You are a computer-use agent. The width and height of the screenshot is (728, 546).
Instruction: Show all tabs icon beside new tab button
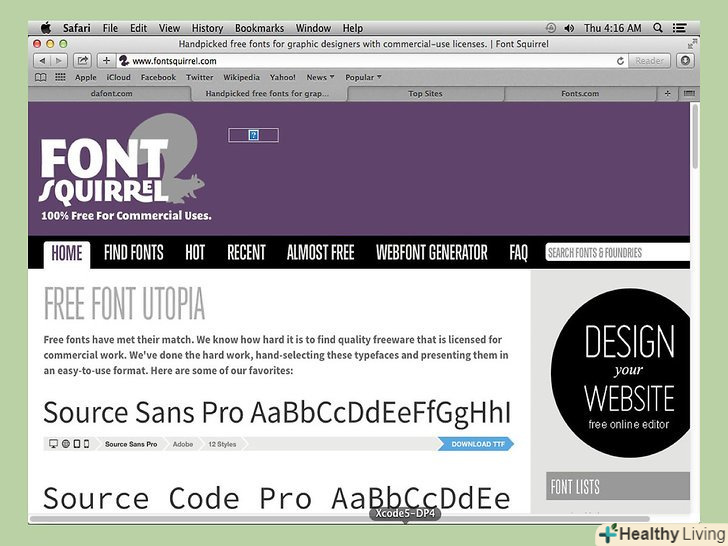pyautogui.click(x=689, y=93)
